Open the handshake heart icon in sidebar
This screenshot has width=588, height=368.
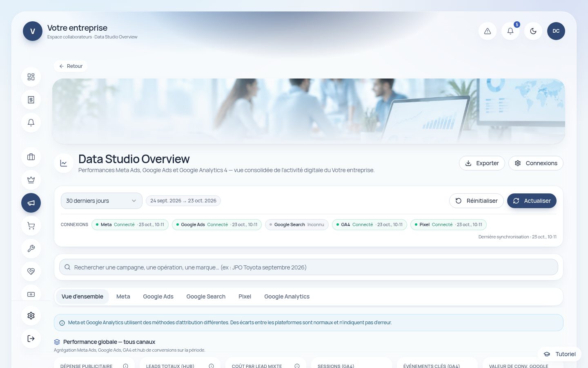point(31,272)
